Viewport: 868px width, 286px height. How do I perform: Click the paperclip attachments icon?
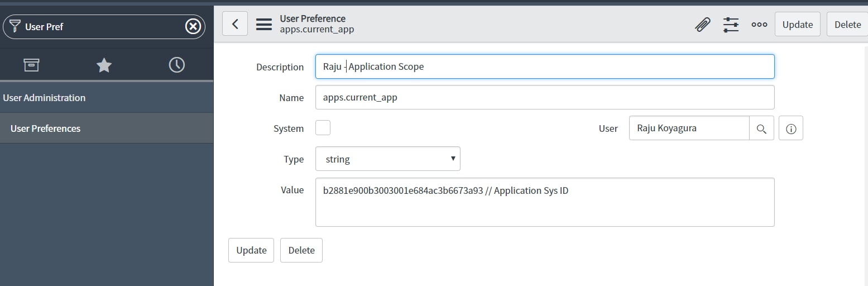[x=702, y=25]
